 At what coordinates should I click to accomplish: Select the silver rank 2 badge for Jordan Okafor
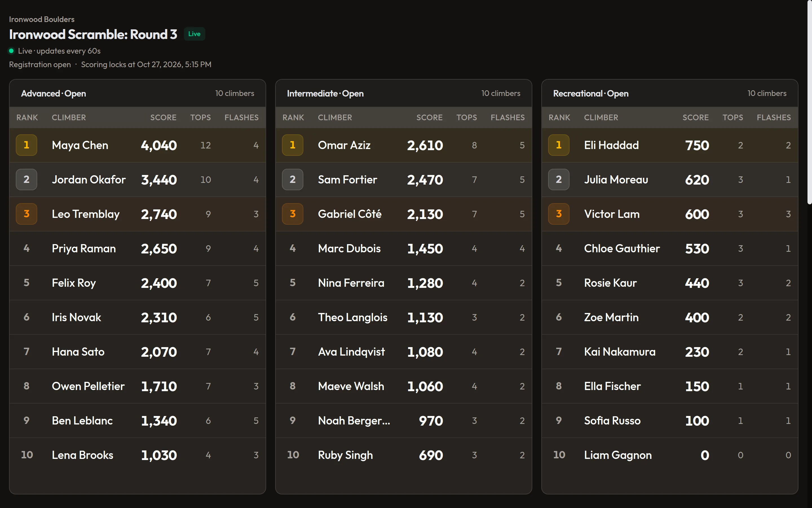tap(27, 179)
